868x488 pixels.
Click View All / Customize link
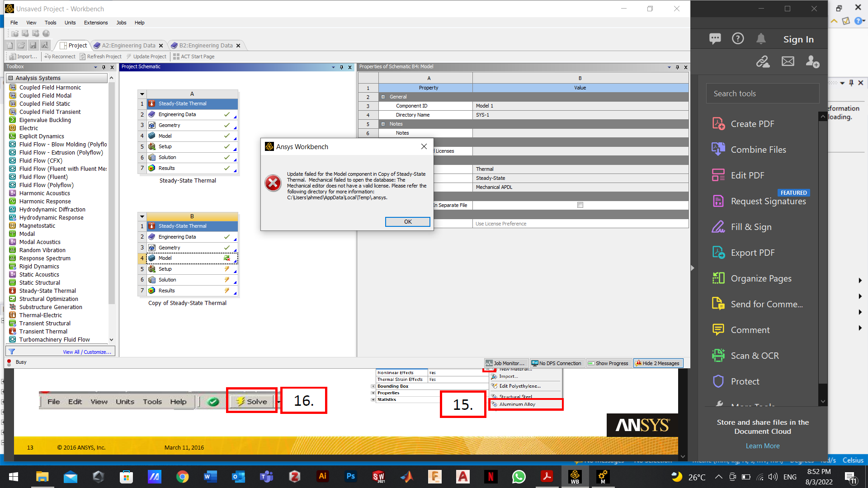tap(87, 352)
